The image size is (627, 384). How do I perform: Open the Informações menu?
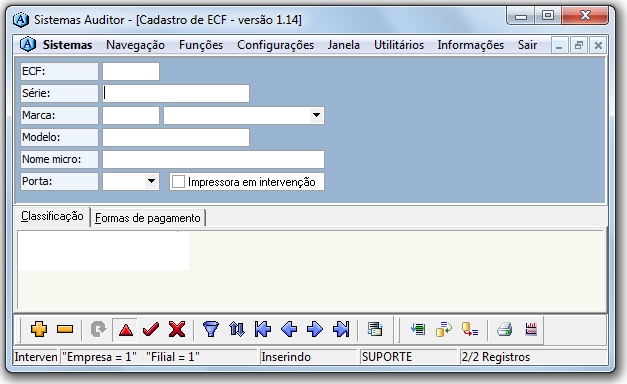(471, 45)
